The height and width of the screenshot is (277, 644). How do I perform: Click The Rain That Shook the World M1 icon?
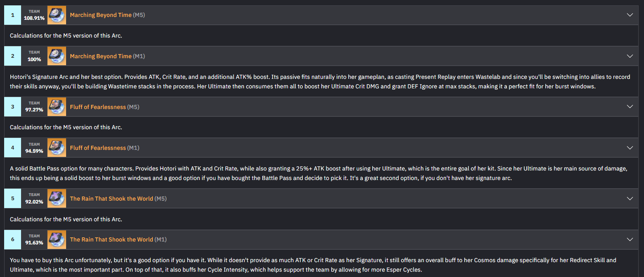click(x=57, y=239)
